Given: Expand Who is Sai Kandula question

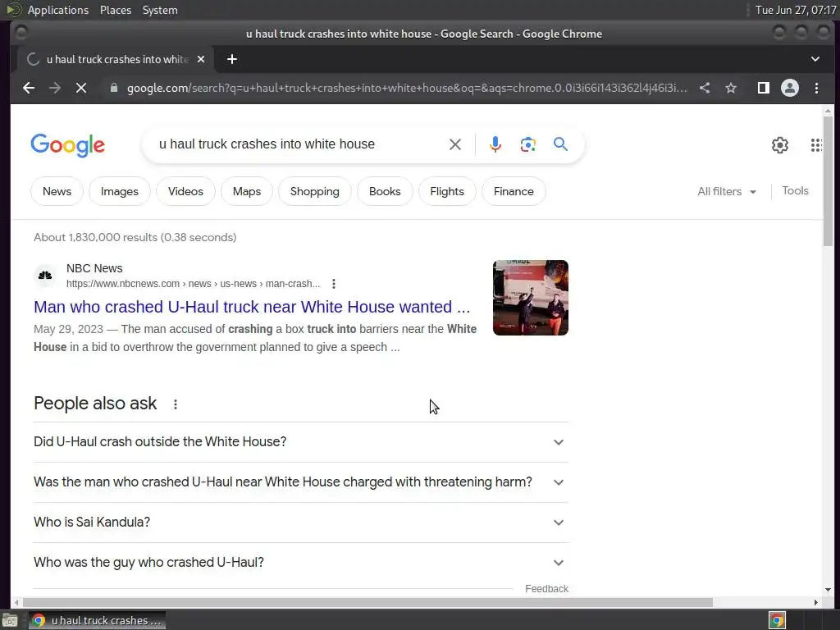Looking at the screenshot, I should point(300,523).
